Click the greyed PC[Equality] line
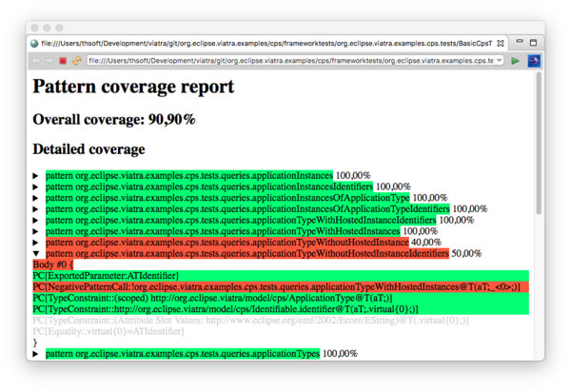Viewport: 571px width, 392px height. [x=108, y=331]
